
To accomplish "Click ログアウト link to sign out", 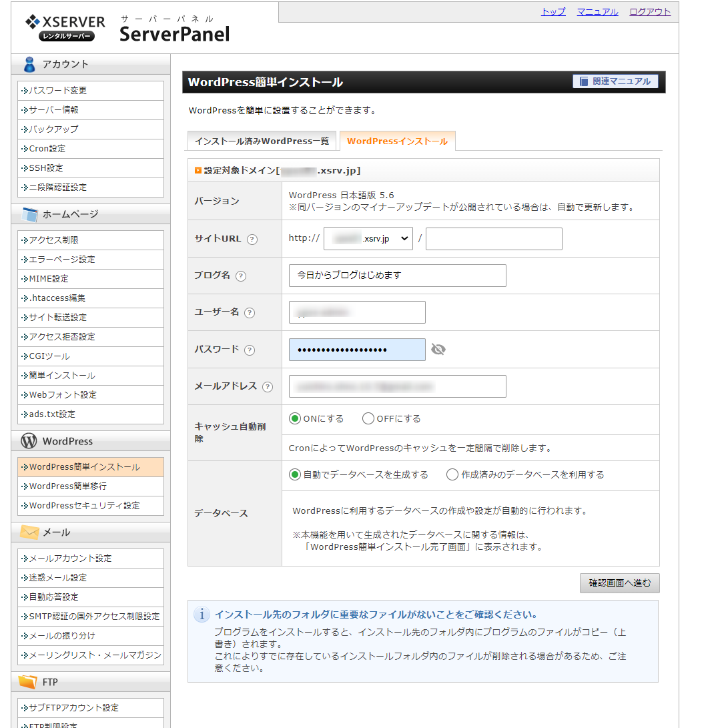I will tap(650, 11).
